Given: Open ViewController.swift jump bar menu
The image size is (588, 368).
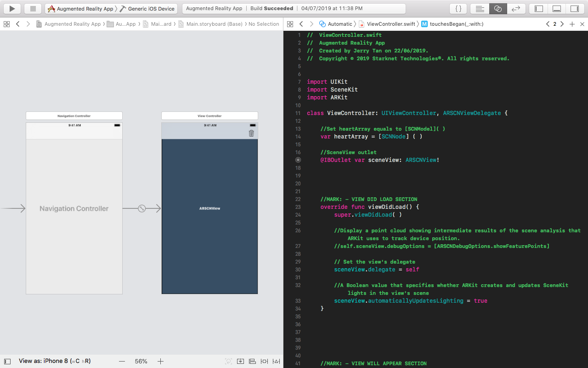Looking at the screenshot, I should point(387,24).
